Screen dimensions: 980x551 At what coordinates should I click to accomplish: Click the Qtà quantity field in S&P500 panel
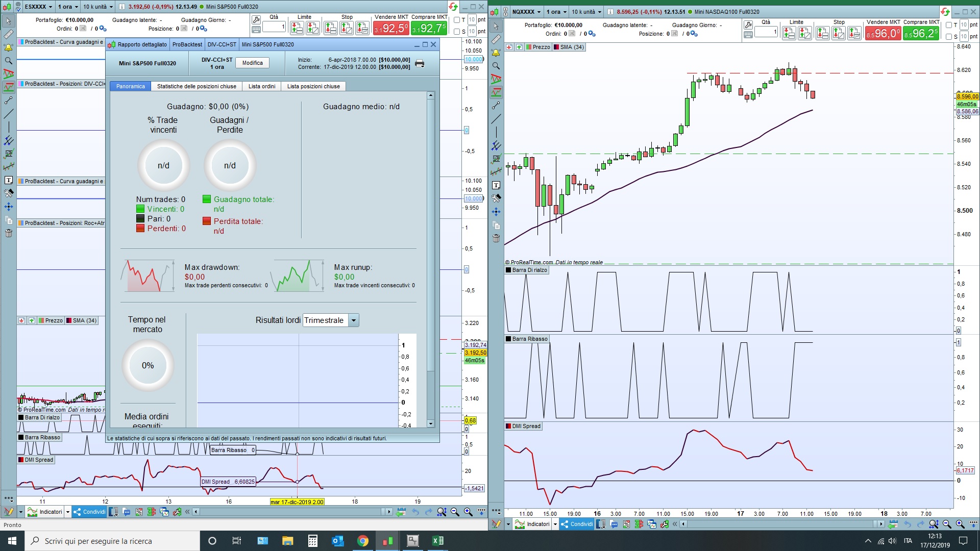[274, 27]
